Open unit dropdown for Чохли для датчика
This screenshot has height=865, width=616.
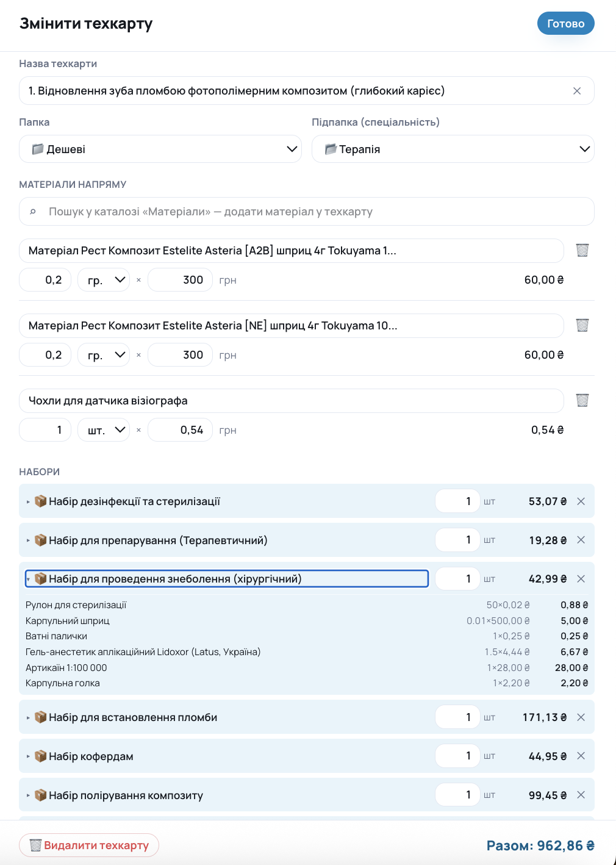(x=104, y=430)
